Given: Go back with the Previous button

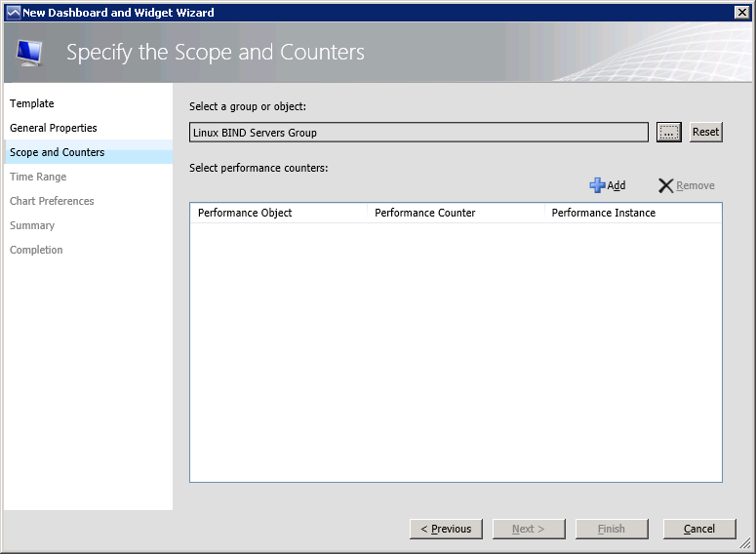Looking at the screenshot, I should click(x=446, y=529).
